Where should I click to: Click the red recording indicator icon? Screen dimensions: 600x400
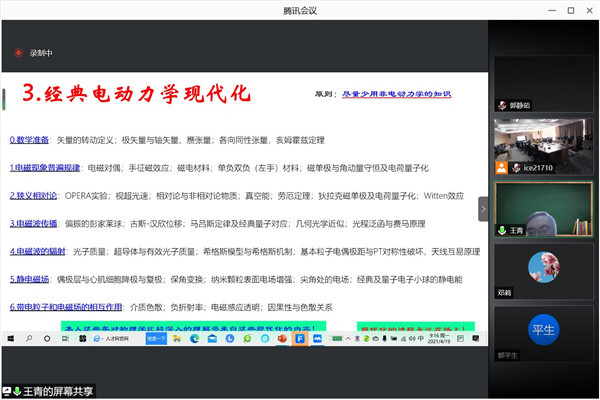(17, 53)
